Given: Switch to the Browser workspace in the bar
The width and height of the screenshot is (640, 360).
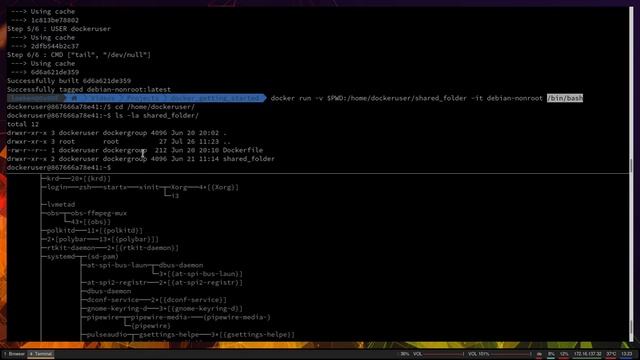Looking at the screenshot, I should 14,354.
